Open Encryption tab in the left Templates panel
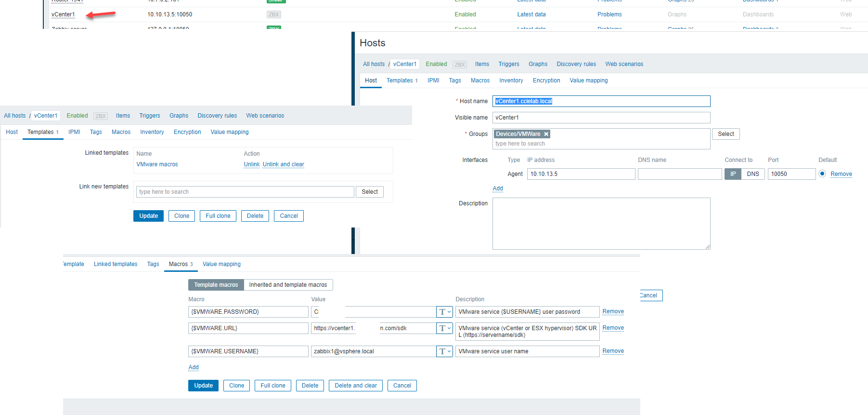Viewport: 868px width, 415px height. point(187,132)
